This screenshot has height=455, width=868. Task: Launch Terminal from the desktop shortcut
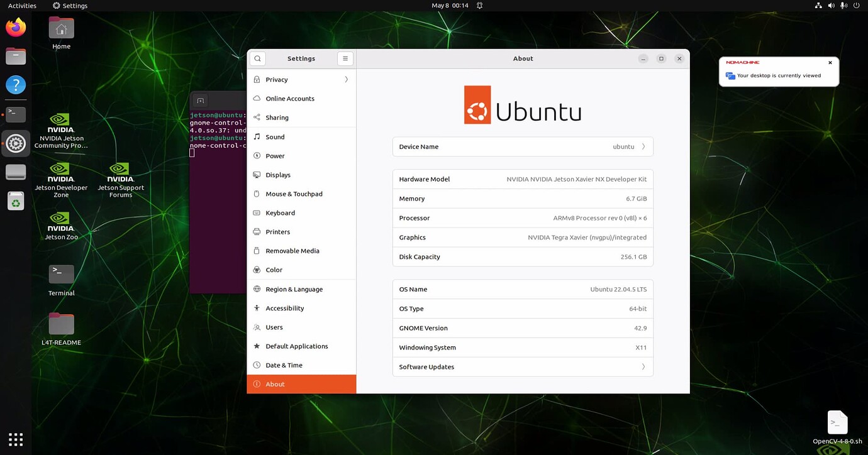coord(60,273)
